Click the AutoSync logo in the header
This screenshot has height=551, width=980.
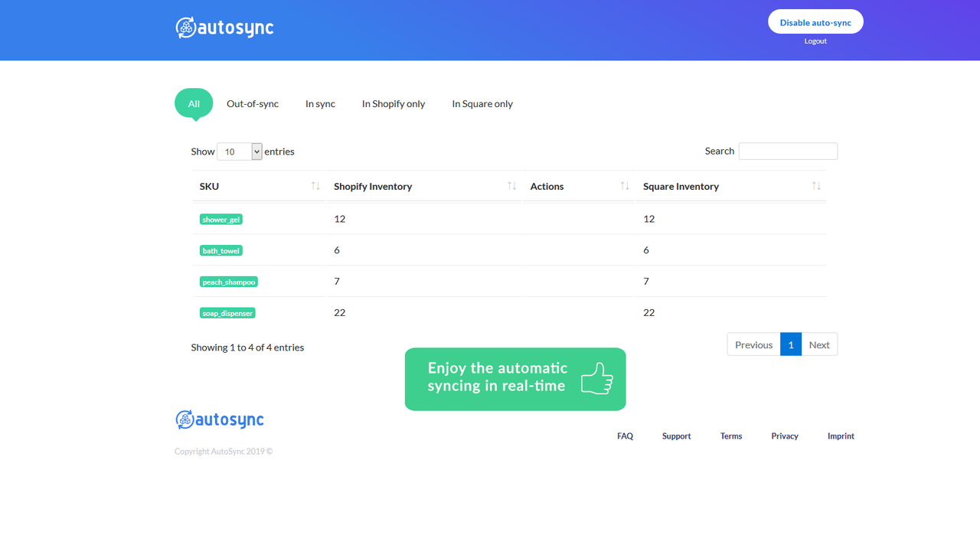coord(224,28)
